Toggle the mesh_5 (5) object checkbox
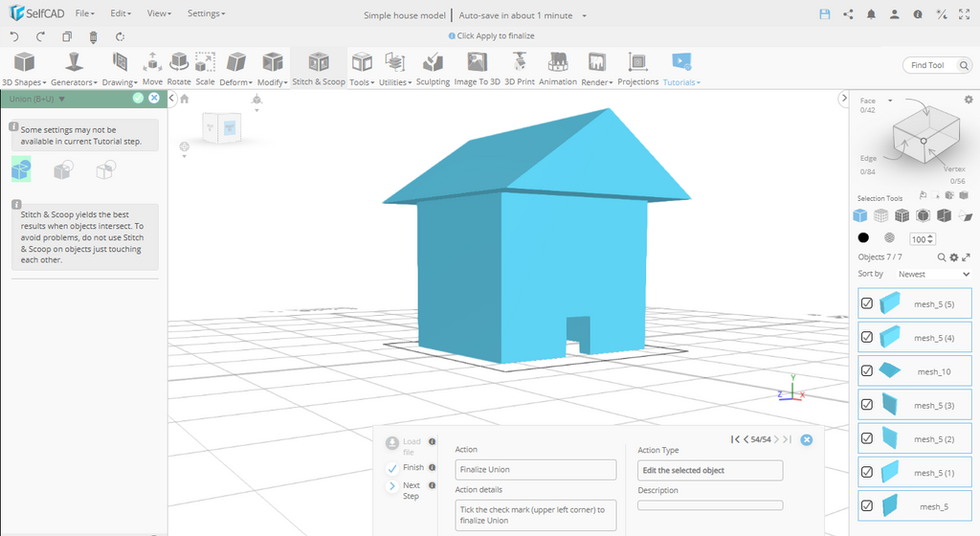980x536 pixels. [867, 303]
